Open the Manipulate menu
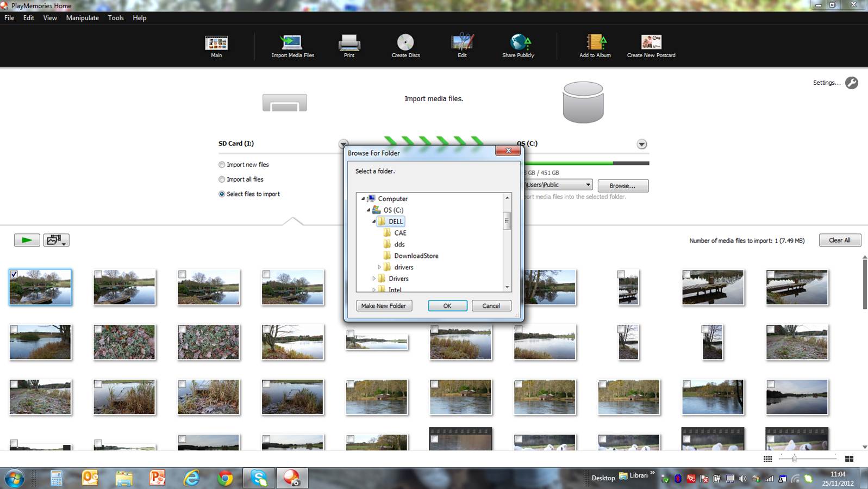Screen dimensions: 868x489 tap(83, 18)
